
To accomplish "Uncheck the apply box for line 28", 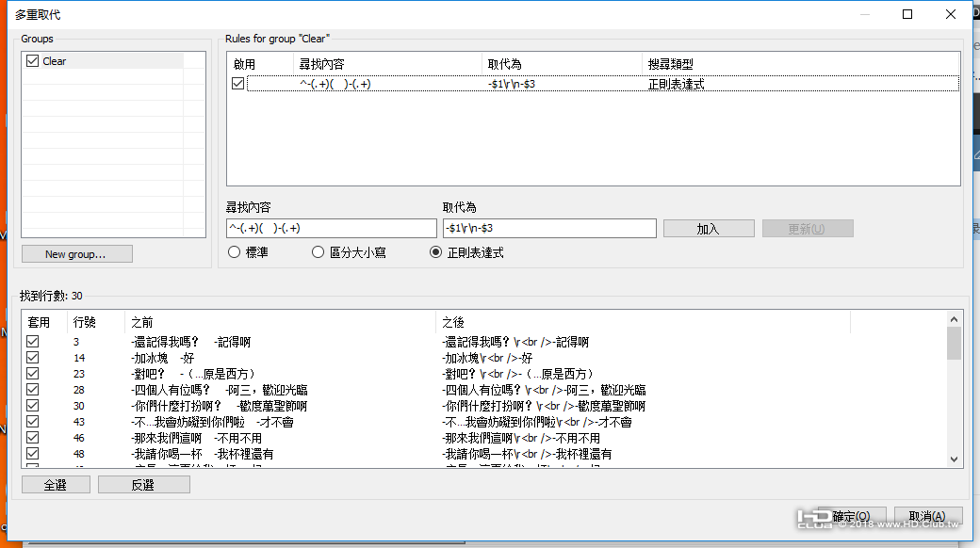I will (x=32, y=389).
